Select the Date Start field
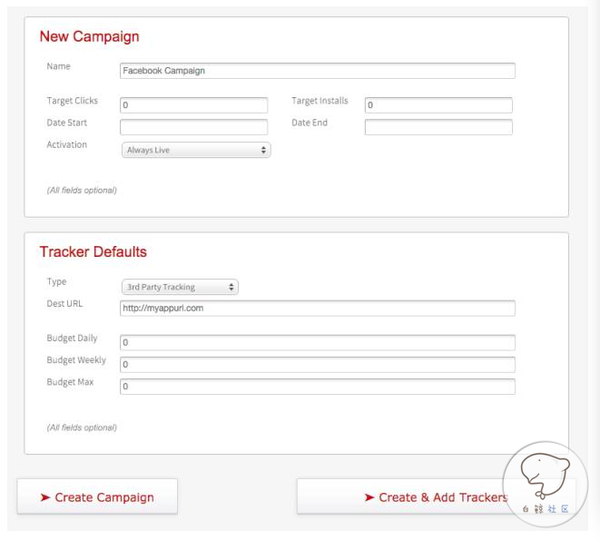600x540 pixels. pyautogui.click(x=194, y=127)
